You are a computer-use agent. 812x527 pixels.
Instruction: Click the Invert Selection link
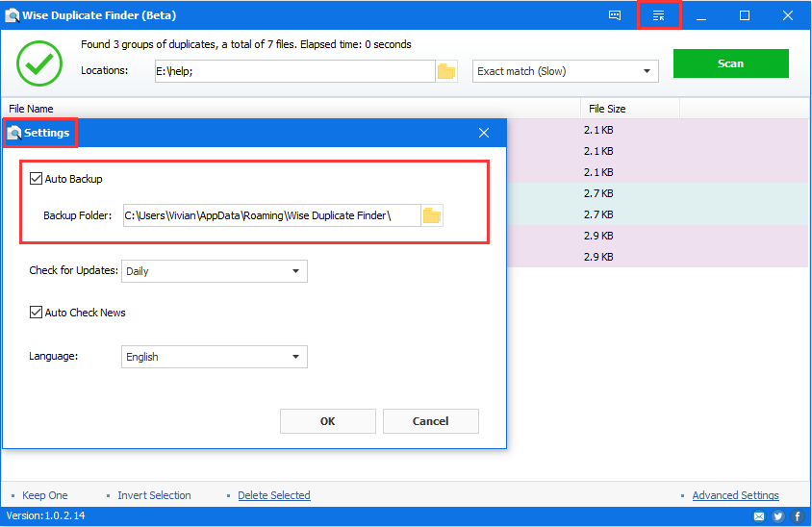pos(154,495)
